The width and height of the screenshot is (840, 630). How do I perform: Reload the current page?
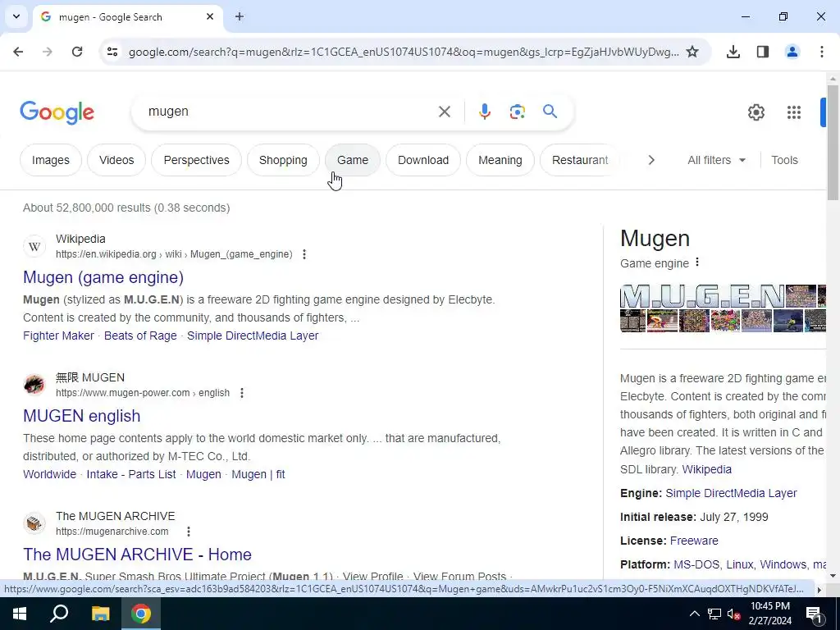(77, 52)
